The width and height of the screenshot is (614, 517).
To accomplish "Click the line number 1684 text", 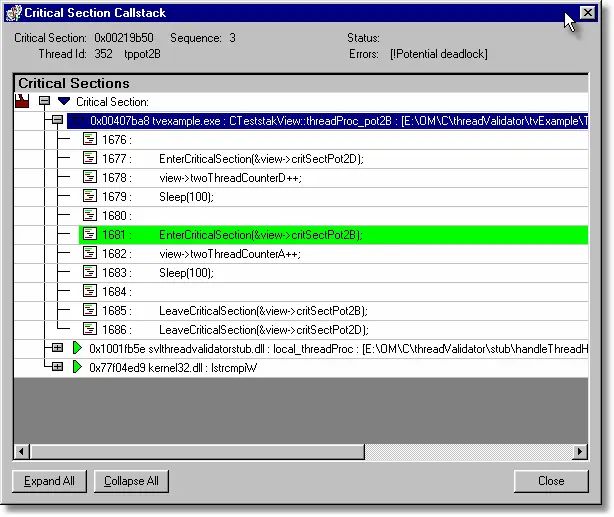I will tap(117, 292).
